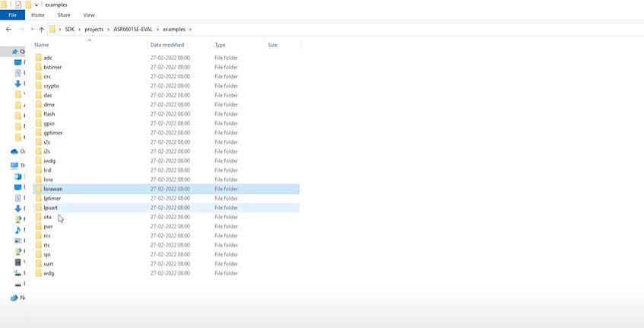644x328 pixels.
Task: Expand the chevron after examples in breadcrumb
Action: point(190,30)
